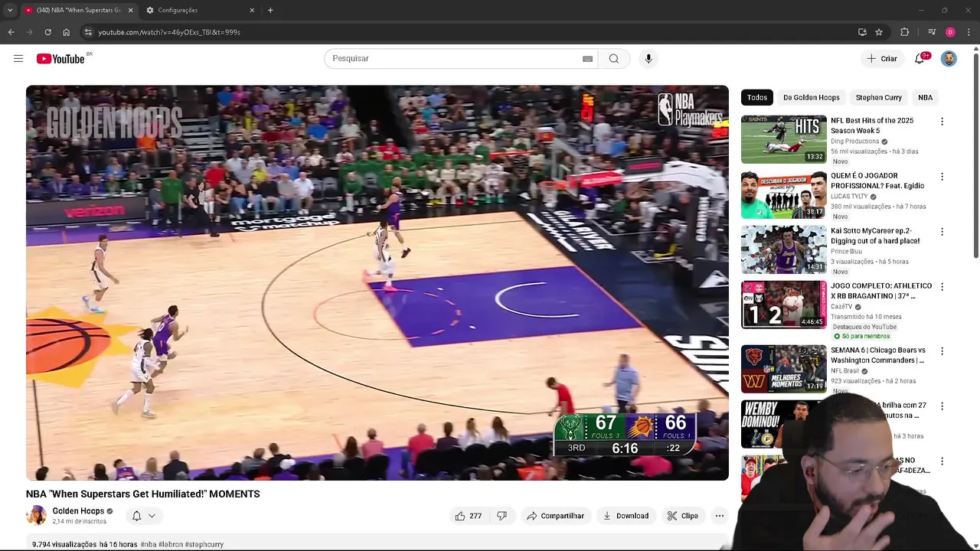The height and width of the screenshot is (551, 980).
Task: Open options menu for JOGO COMPLETO video
Action: tap(942, 287)
